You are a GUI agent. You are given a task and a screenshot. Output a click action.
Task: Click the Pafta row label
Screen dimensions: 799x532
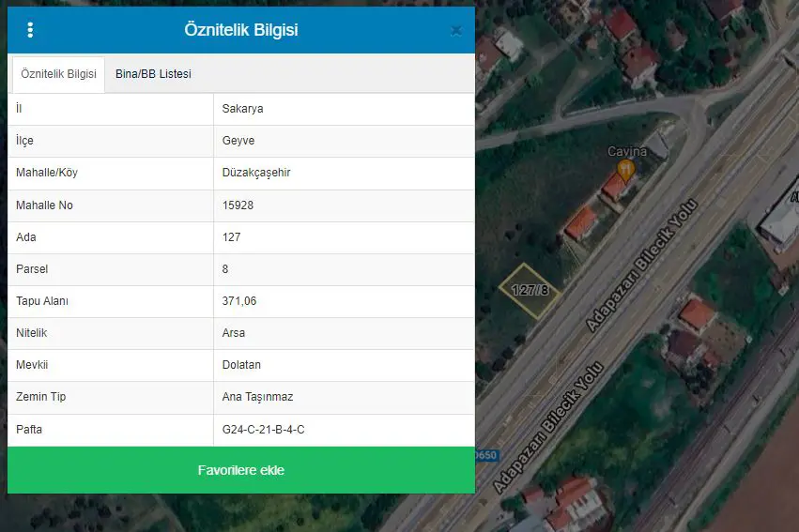click(x=29, y=429)
